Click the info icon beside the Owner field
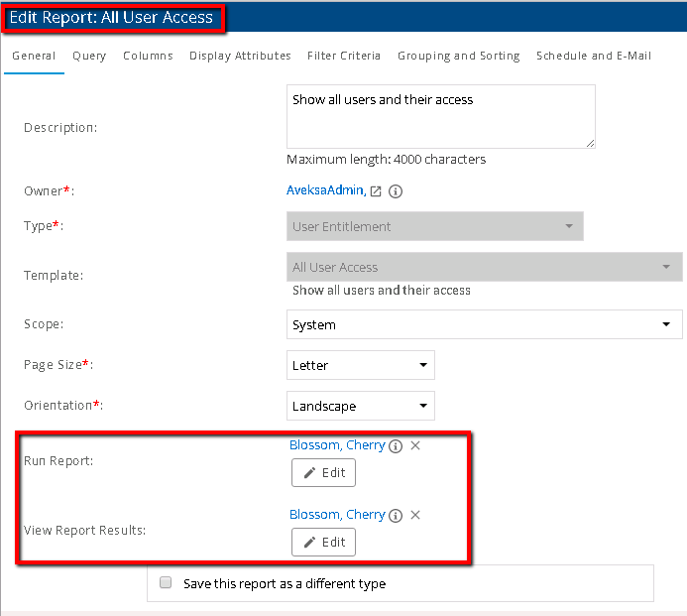 tap(395, 191)
